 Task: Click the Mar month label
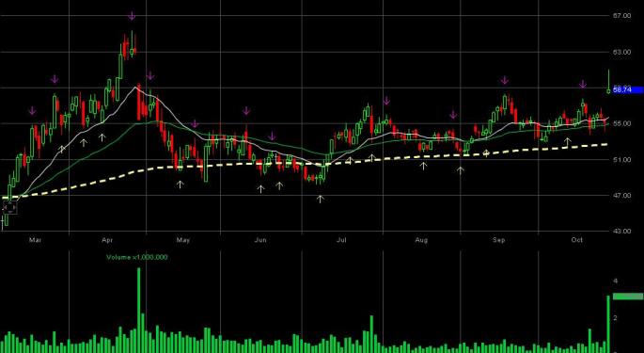point(36,240)
